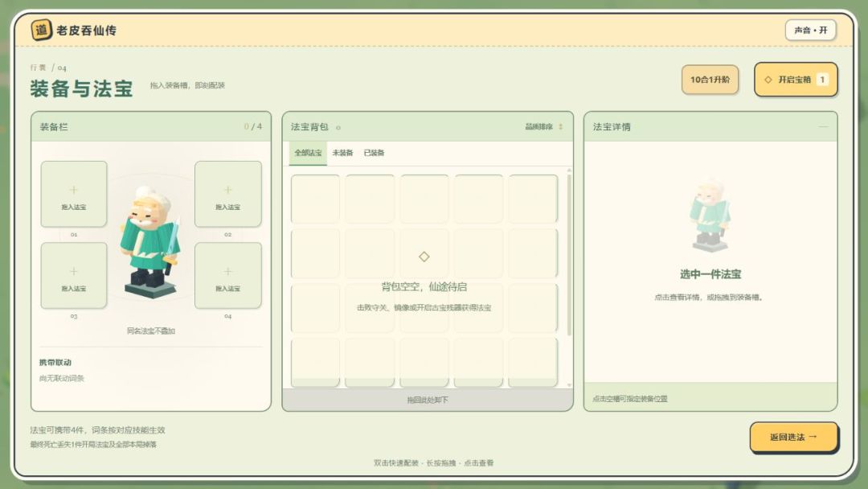The width and height of the screenshot is (868, 489).
Task: Click the 0 / 4 equipped counter
Action: click(253, 127)
